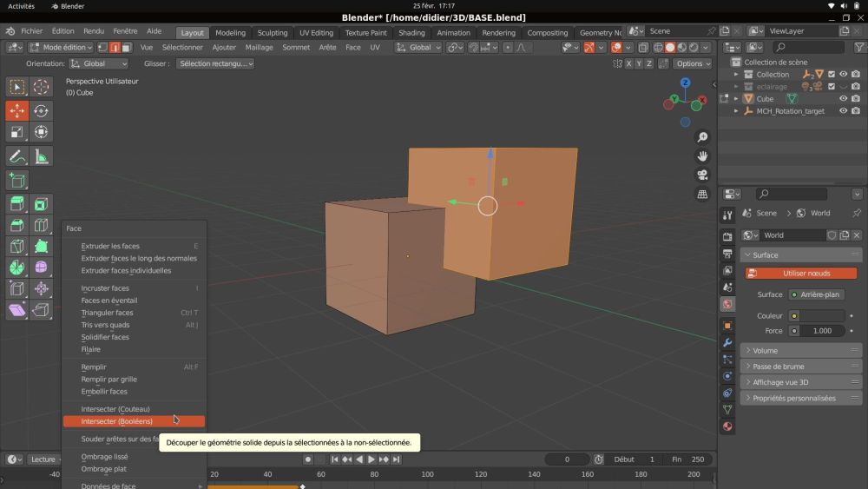Select the Poly Build tool
The width and height of the screenshot is (868, 489).
(41, 247)
